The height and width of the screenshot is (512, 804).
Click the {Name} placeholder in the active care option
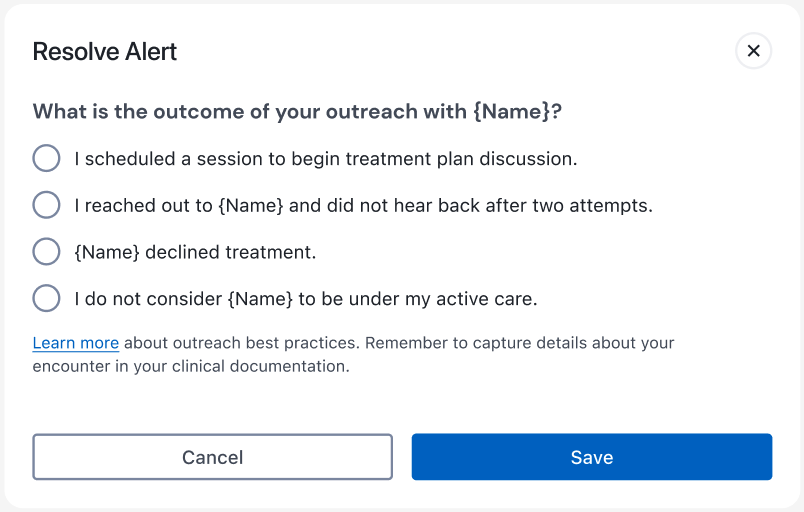(x=261, y=298)
